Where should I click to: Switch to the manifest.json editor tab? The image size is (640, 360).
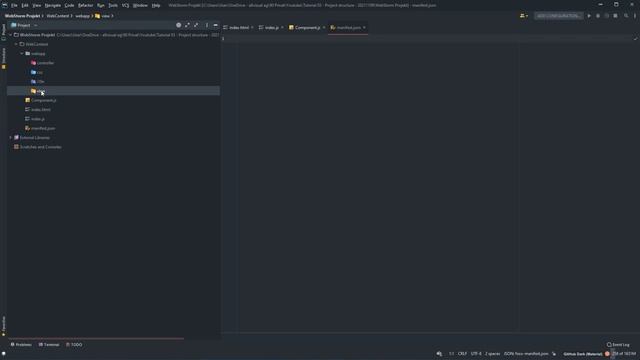tap(348, 27)
